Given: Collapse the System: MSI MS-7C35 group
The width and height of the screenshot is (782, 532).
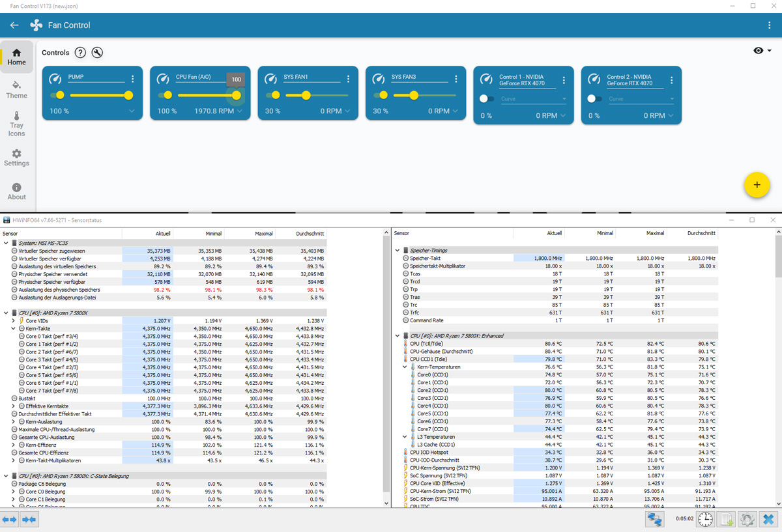Looking at the screenshot, I should (x=6, y=243).
